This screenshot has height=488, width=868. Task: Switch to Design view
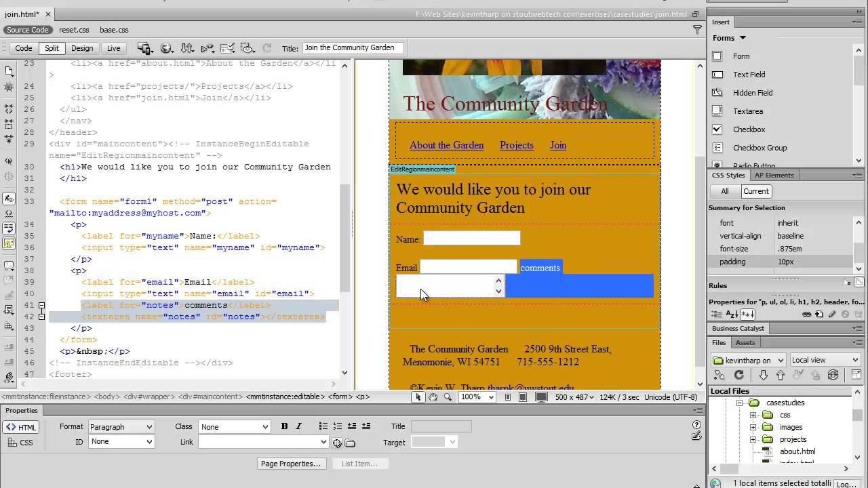(82, 48)
